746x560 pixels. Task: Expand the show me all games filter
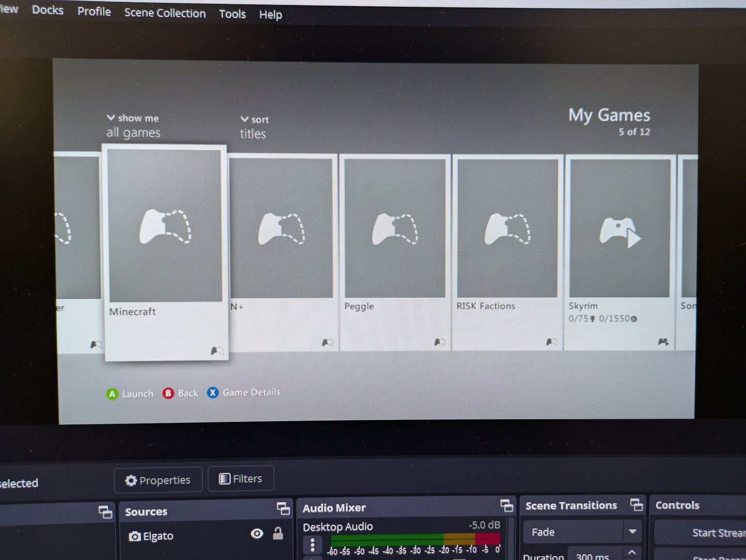tap(134, 126)
